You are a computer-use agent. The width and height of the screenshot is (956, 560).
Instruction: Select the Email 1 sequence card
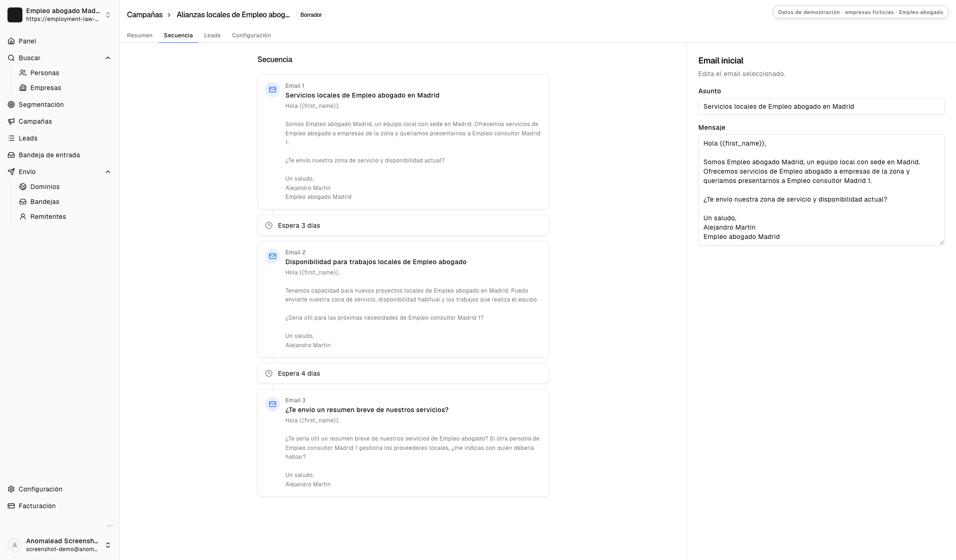(x=403, y=142)
